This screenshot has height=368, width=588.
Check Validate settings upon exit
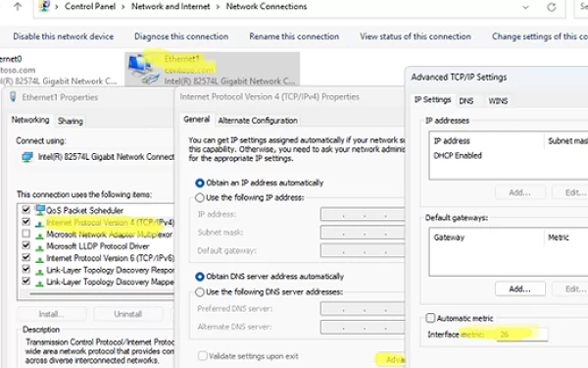(x=203, y=355)
